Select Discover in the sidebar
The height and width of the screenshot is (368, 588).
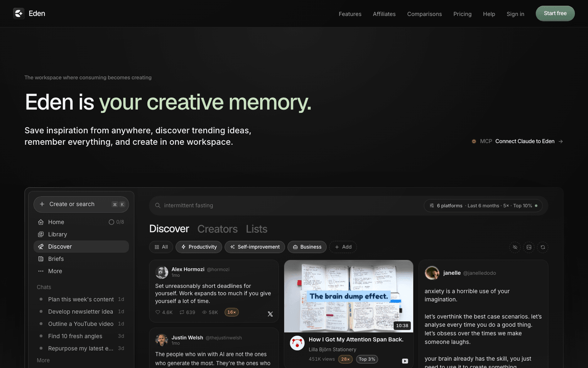tap(81, 246)
